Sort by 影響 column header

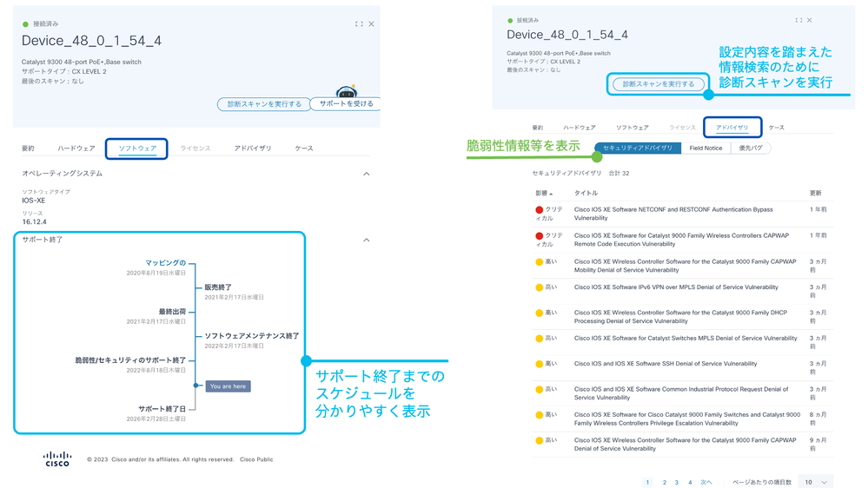click(544, 193)
